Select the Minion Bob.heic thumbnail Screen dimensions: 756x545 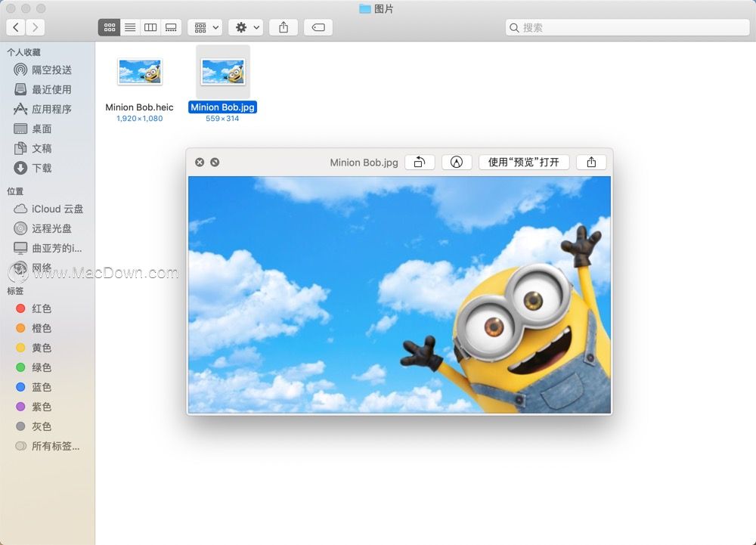tap(140, 72)
